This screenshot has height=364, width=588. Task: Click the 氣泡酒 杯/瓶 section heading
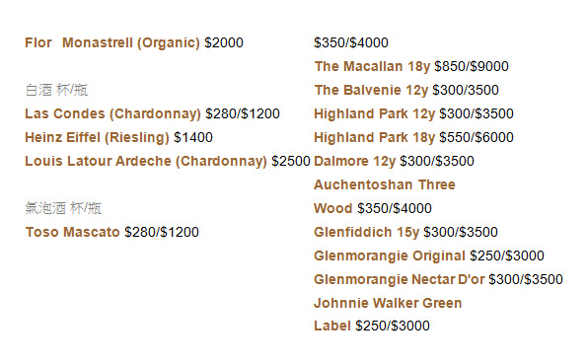tap(63, 208)
